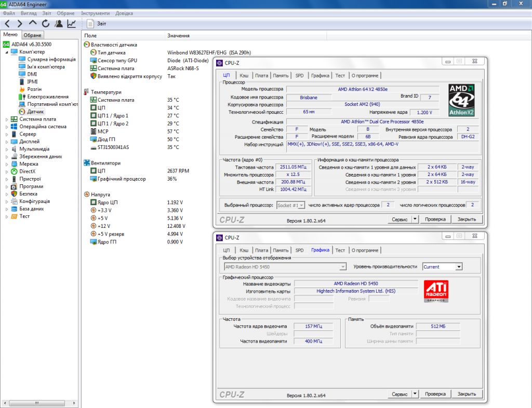Click the Напруга voltage section icon
This screenshot has width=532, height=408.
(x=87, y=195)
